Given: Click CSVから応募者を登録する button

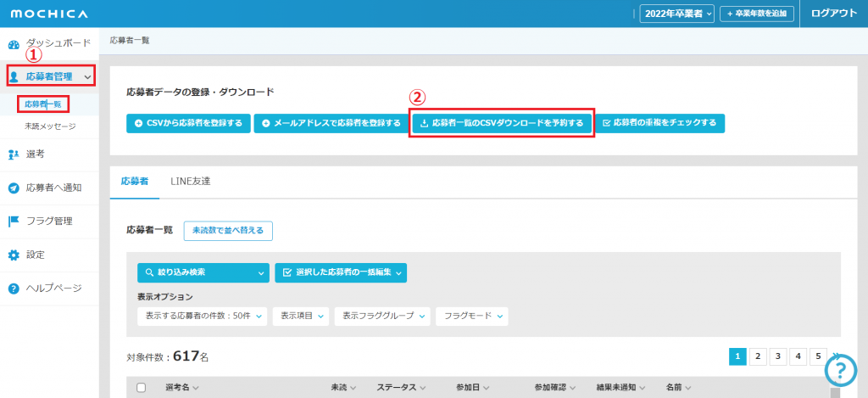Looking at the screenshot, I should (x=187, y=123).
